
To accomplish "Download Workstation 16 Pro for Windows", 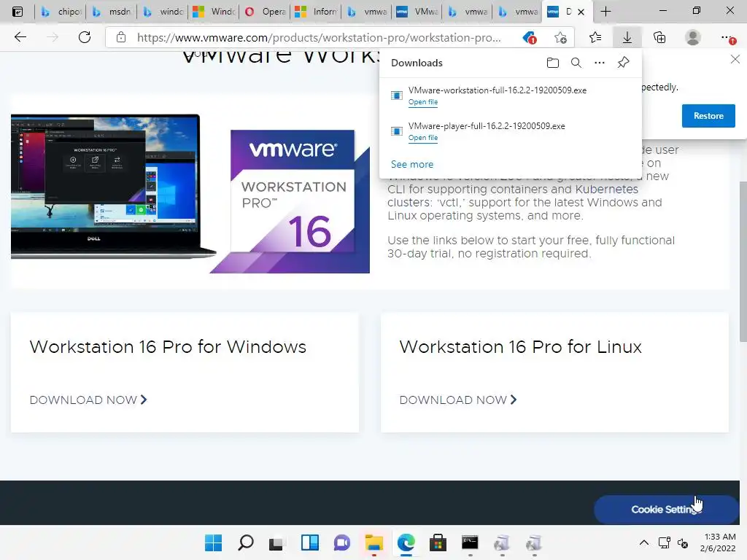I will 88,400.
